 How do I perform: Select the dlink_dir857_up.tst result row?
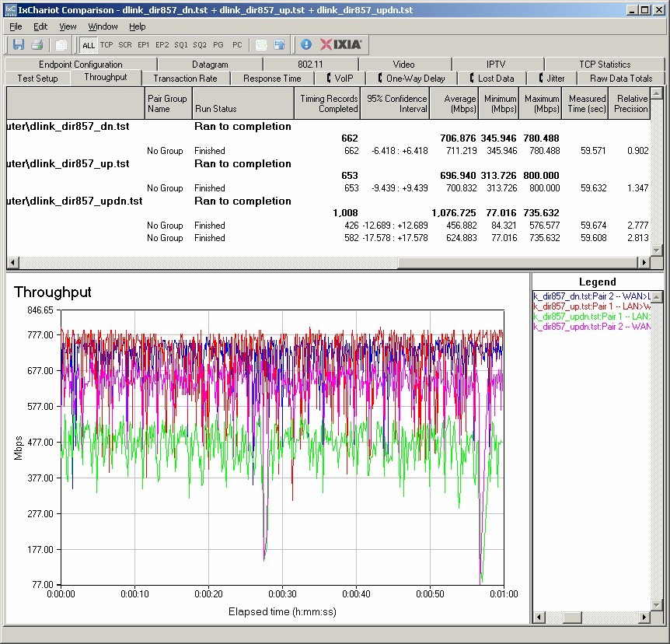[328, 163]
